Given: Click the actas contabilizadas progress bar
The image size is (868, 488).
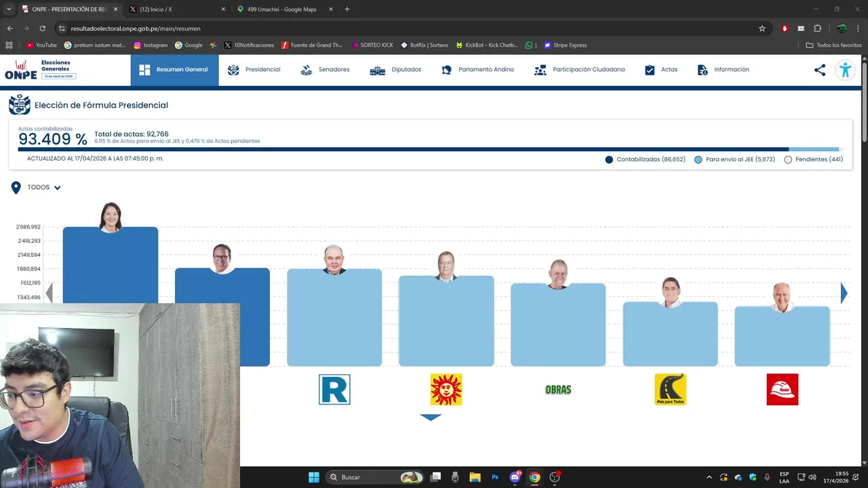Looking at the screenshot, I should pos(429,149).
